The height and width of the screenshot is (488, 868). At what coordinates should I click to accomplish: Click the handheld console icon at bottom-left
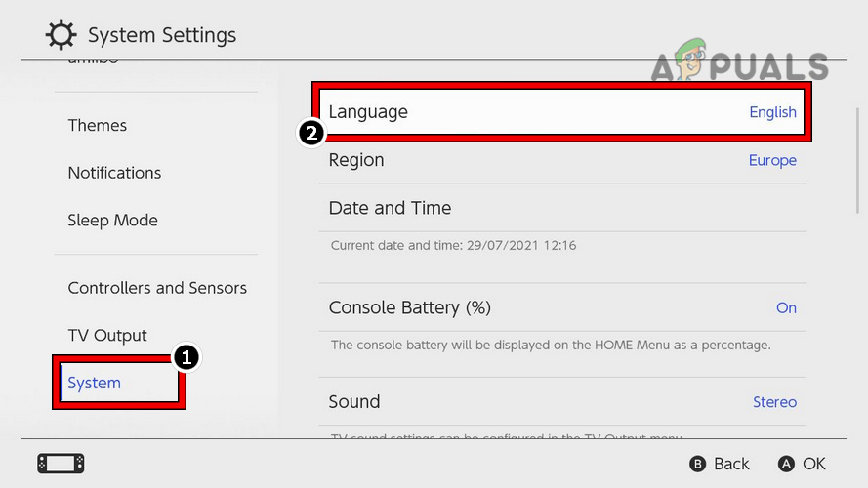pyautogui.click(x=61, y=464)
